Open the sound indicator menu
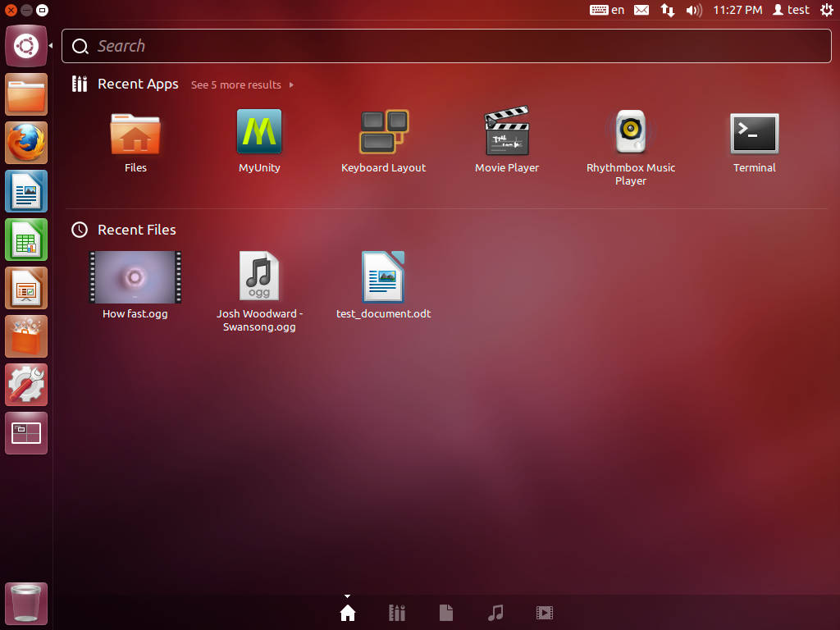This screenshot has width=840, height=630. pos(694,11)
